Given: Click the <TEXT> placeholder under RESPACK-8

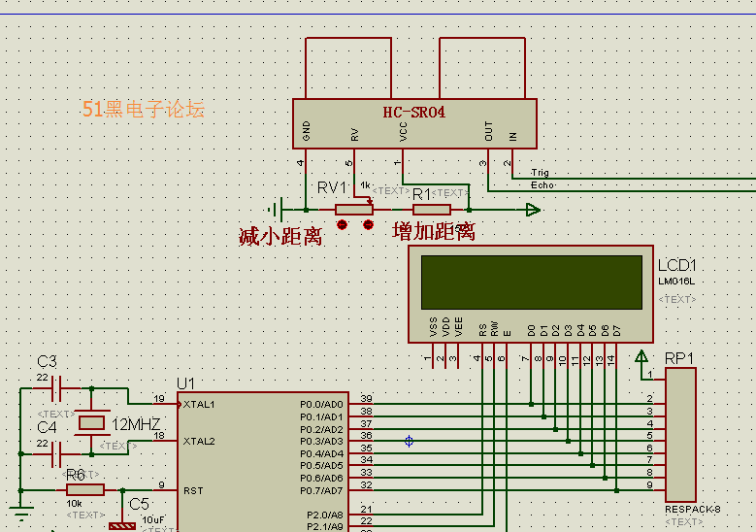Looking at the screenshot, I should 684,522.
